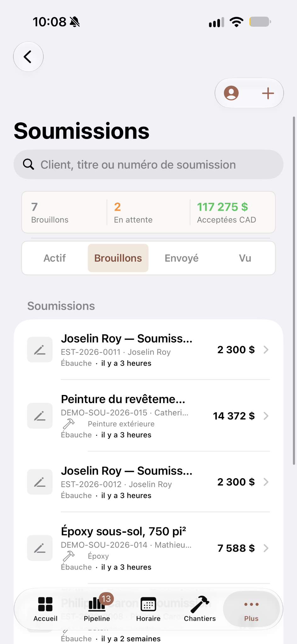Tap the muted bell status icon
Viewport: 297px width, 644px height.
click(75, 22)
